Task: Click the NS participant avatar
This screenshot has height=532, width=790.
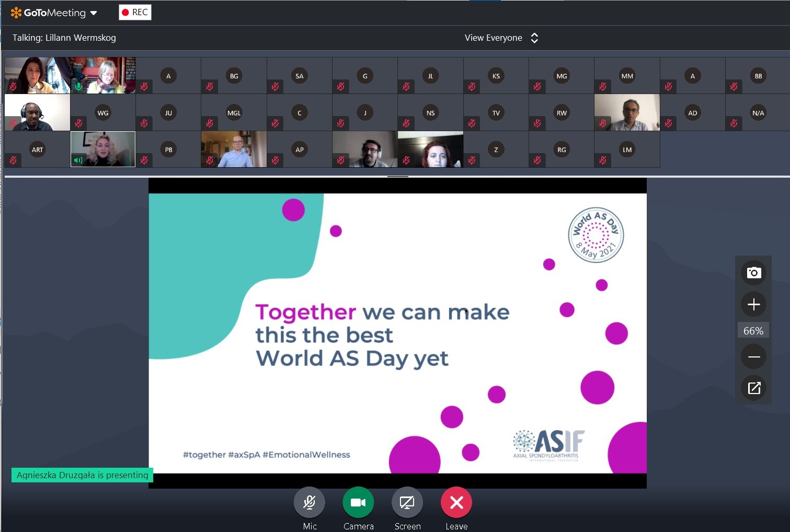Action: pos(430,113)
